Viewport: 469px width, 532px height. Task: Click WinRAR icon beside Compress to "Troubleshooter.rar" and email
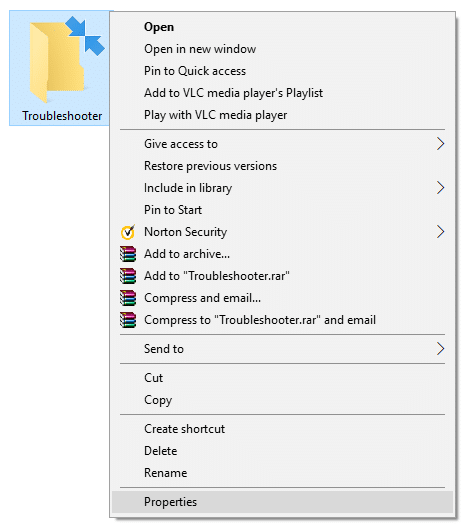(128, 320)
